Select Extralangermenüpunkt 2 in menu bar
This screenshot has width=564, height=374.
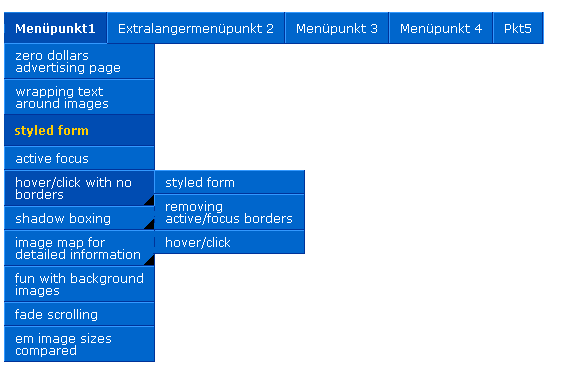point(196,28)
